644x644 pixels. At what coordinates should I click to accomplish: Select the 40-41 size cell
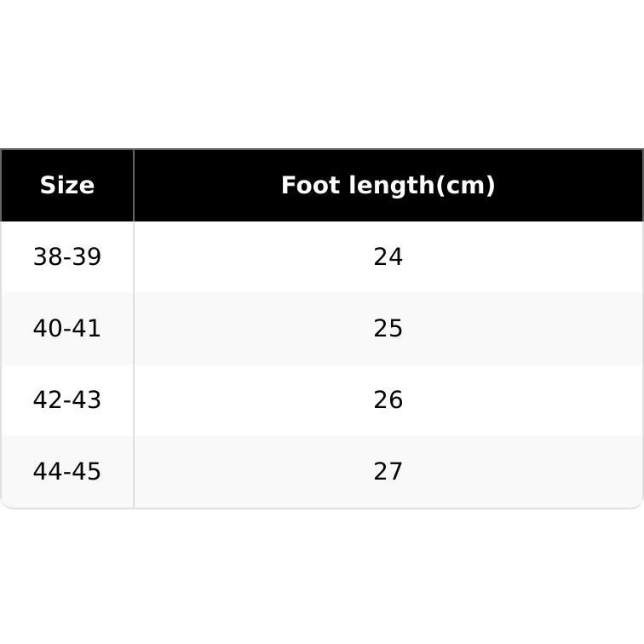[67, 329]
